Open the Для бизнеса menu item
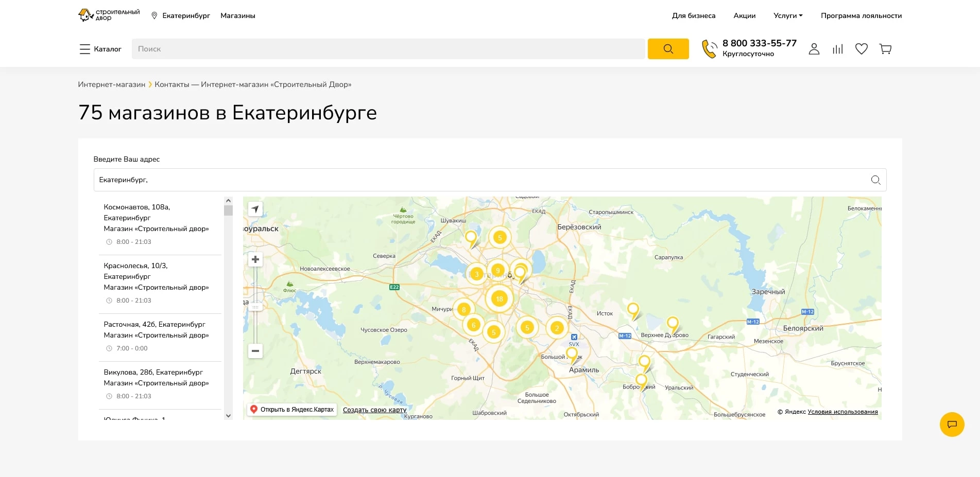 pyautogui.click(x=693, y=15)
